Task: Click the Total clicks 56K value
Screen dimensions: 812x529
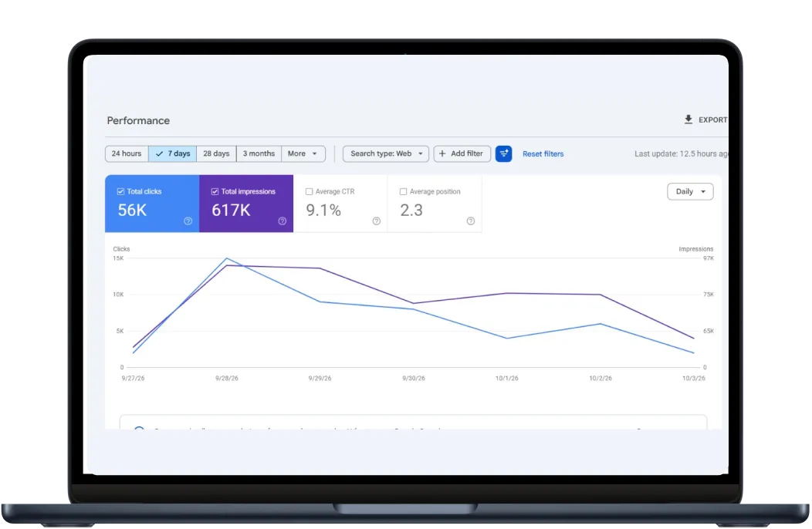Action: click(132, 211)
